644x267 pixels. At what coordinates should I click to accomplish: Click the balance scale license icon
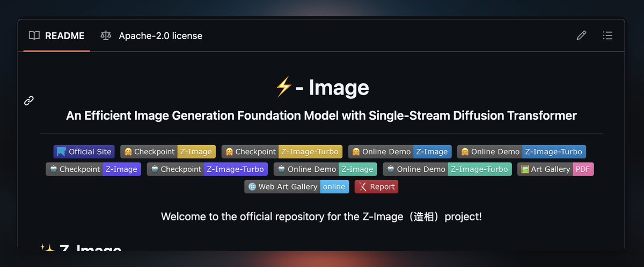(106, 35)
